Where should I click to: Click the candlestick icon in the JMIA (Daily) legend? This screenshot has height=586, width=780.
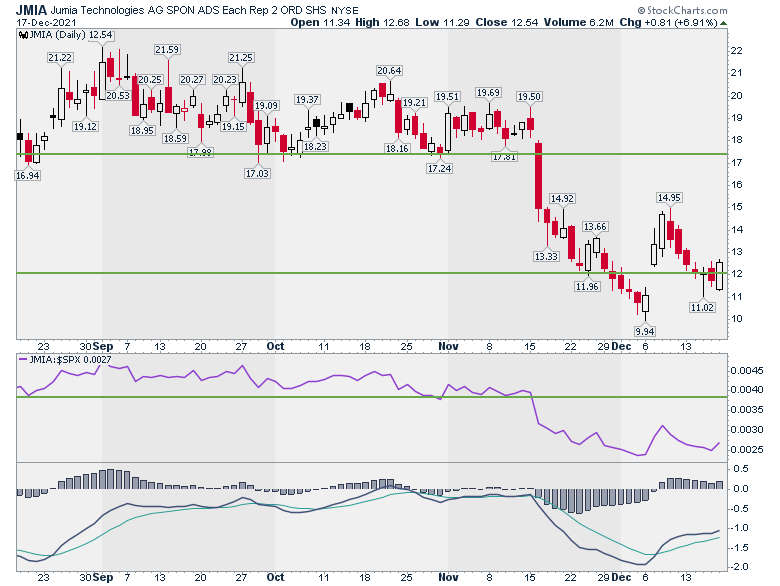(x=23, y=35)
